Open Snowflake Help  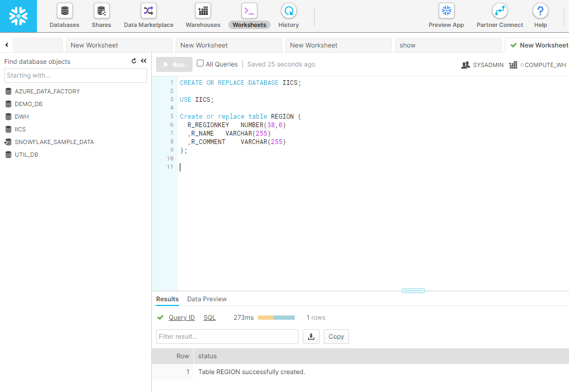click(x=540, y=16)
